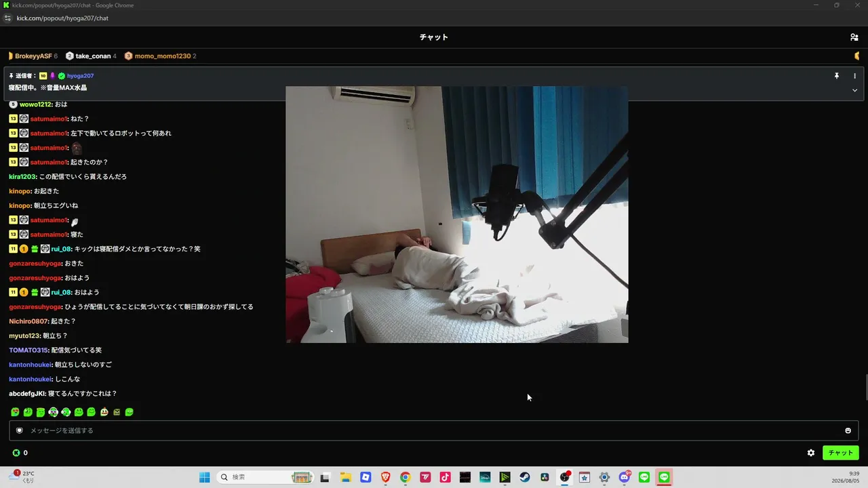This screenshot has height=488, width=868.
Task: Open chat settings gear
Action: tap(811, 453)
